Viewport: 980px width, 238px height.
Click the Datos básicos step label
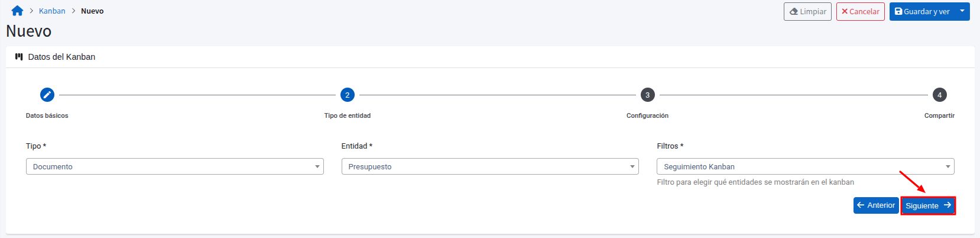coord(47,116)
